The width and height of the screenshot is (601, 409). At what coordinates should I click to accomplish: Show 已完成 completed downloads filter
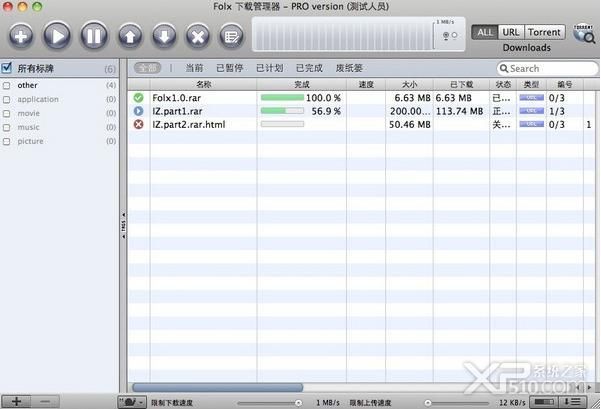coord(309,68)
